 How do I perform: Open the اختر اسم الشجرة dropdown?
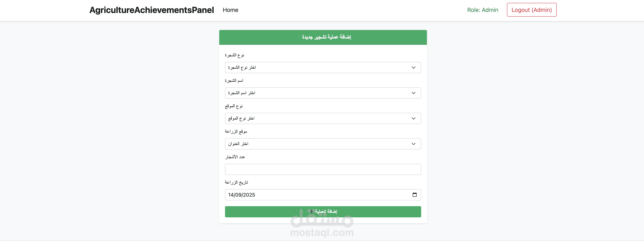point(323,93)
